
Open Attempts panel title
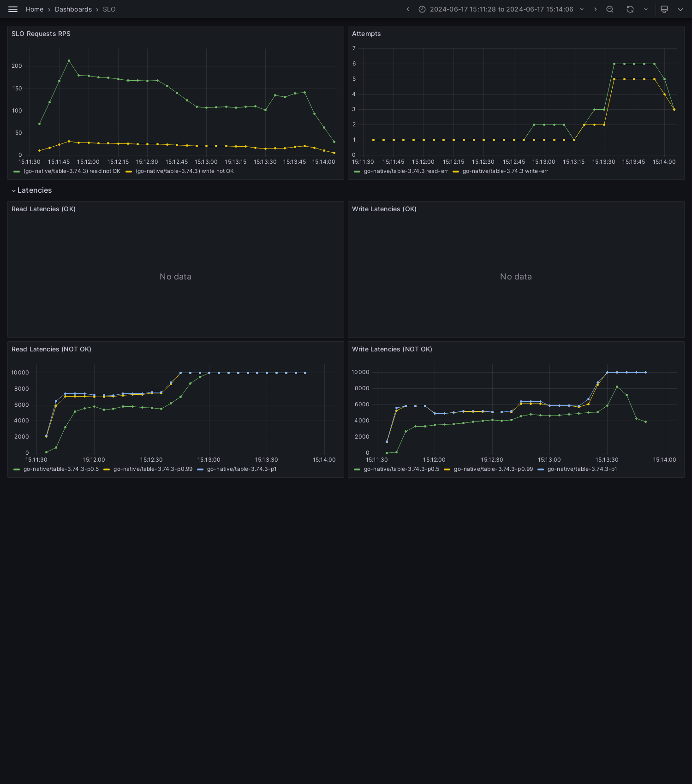click(366, 34)
